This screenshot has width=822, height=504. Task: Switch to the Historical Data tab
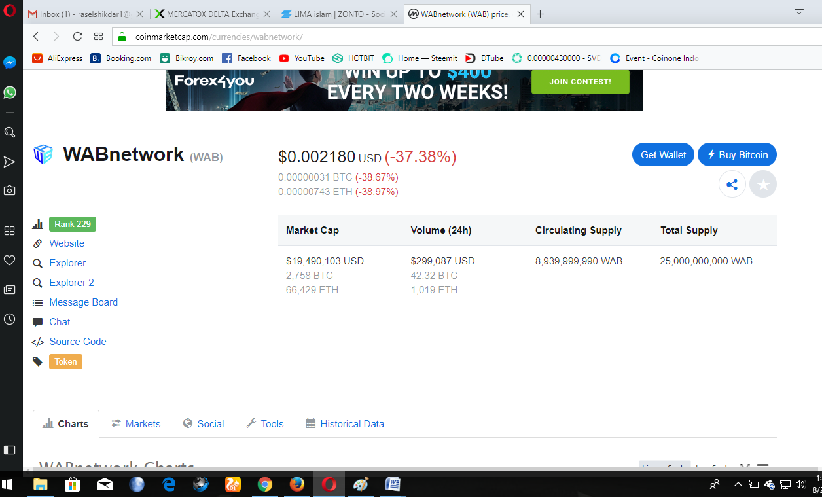coord(345,424)
